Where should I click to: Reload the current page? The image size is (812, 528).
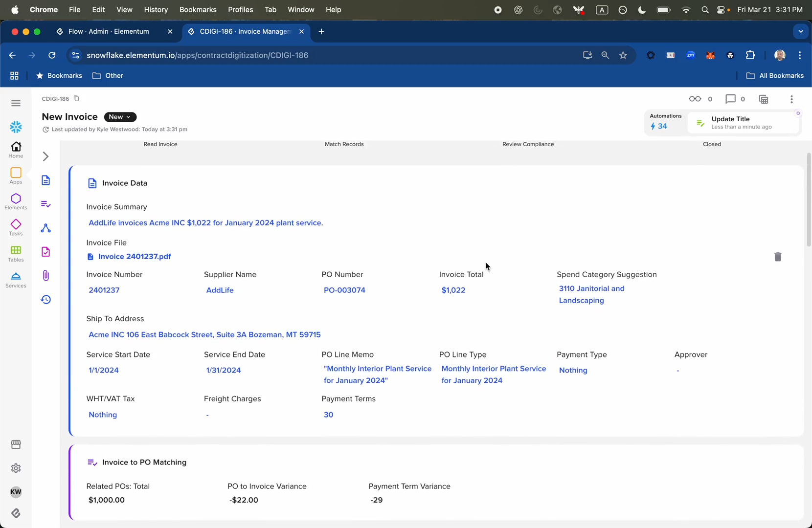tap(52, 55)
